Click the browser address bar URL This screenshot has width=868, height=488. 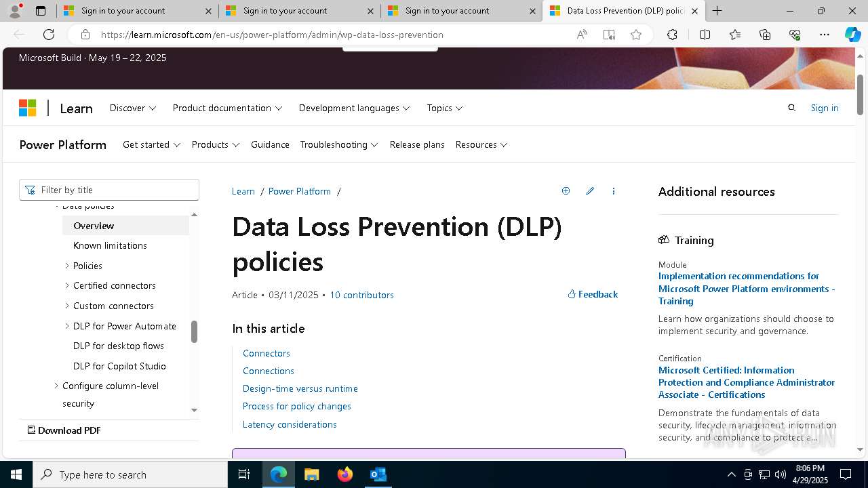[x=272, y=35]
